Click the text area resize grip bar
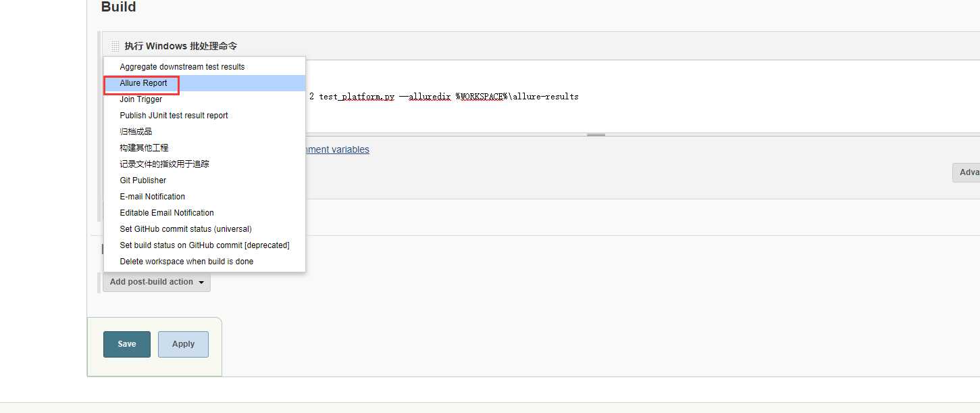 click(596, 135)
